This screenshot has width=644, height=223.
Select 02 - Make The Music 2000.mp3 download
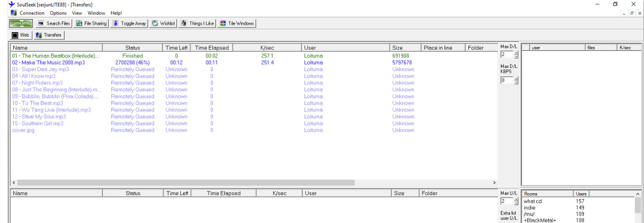pos(48,62)
